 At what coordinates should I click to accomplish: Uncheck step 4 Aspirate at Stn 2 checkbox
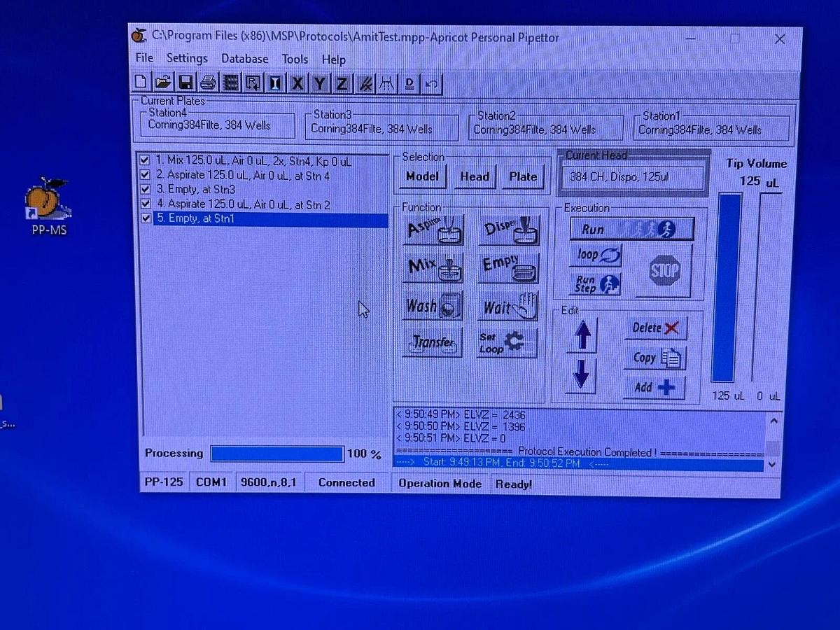click(145, 204)
